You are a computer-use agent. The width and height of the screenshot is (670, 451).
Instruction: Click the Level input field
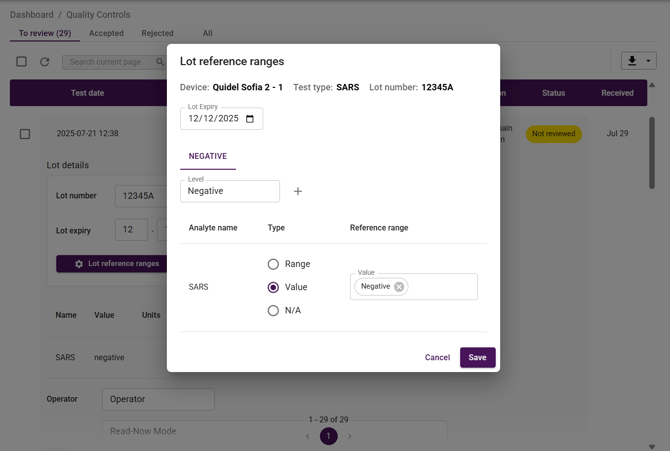tap(229, 191)
